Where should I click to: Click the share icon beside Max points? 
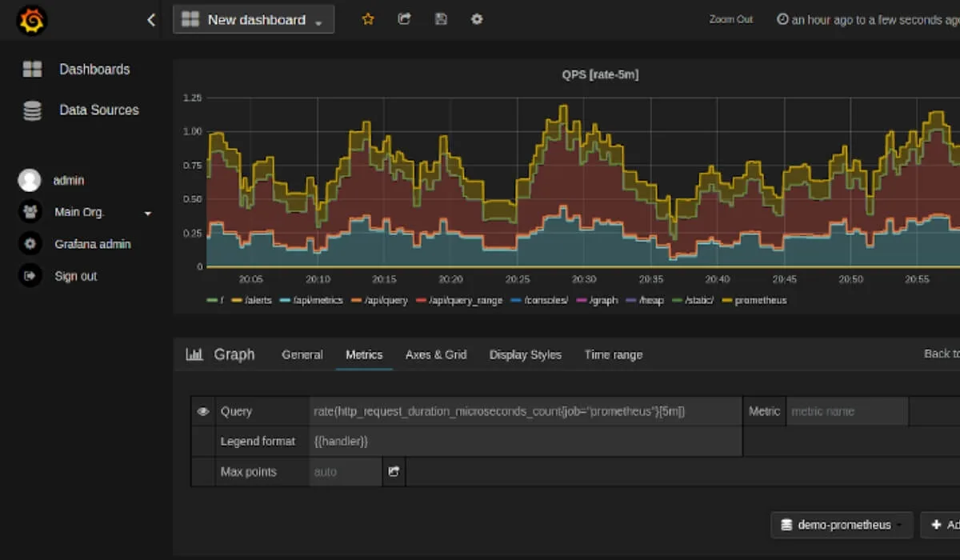(394, 472)
